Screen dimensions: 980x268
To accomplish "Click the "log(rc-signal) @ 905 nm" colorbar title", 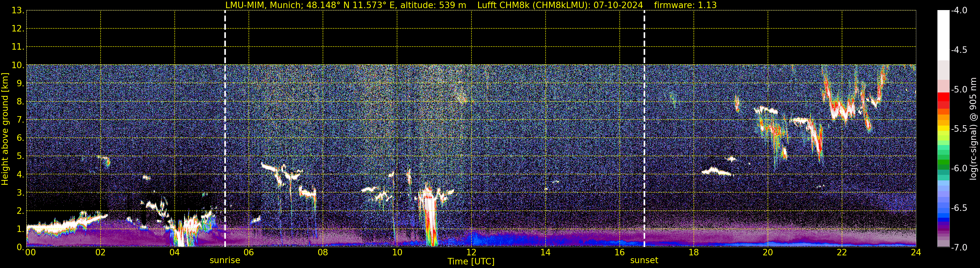I will [x=973, y=129].
